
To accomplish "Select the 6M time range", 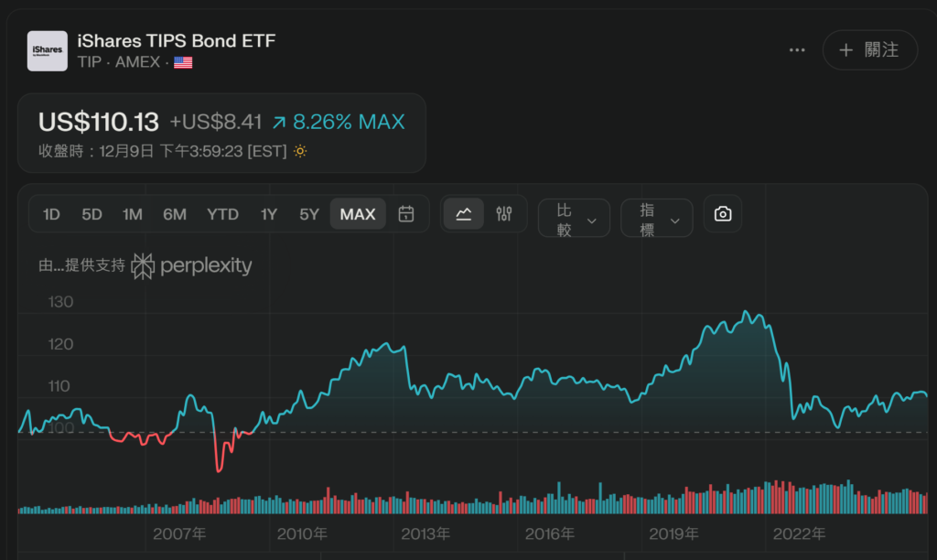I will coord(175,214).
